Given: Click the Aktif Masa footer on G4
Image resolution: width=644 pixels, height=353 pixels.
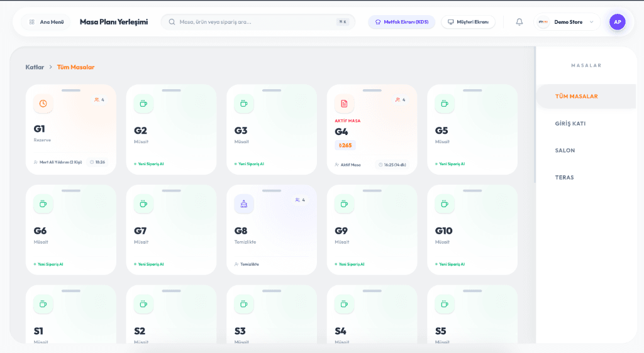Looking at the screenshot, I should [348, 165].
